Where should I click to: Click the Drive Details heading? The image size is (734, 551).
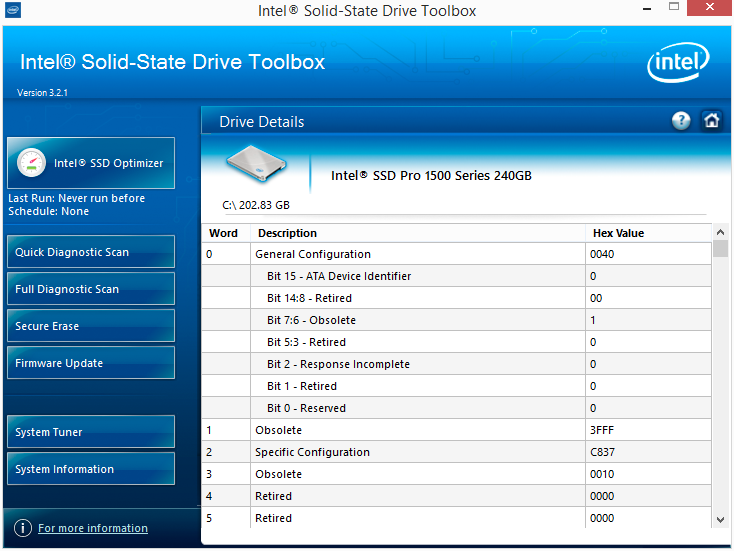pyautogui.click(x=262, y=122)
